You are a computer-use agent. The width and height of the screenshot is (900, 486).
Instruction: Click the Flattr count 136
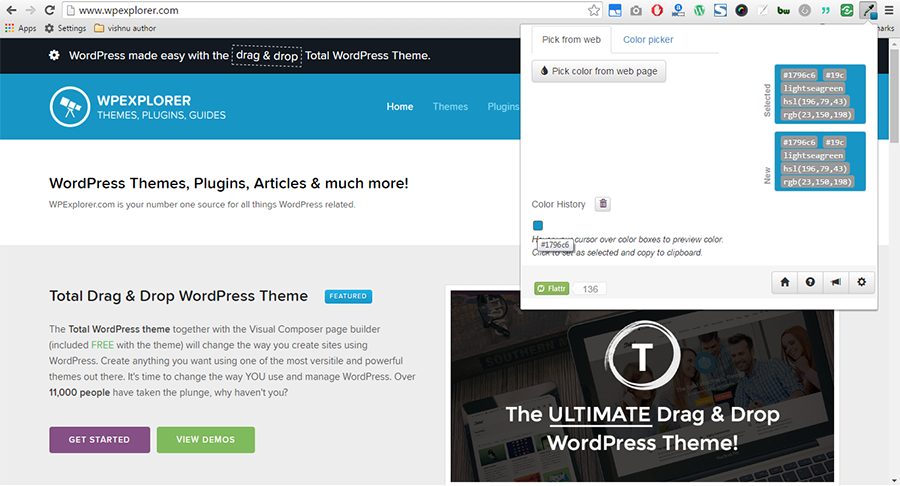(x=590, y=289)
